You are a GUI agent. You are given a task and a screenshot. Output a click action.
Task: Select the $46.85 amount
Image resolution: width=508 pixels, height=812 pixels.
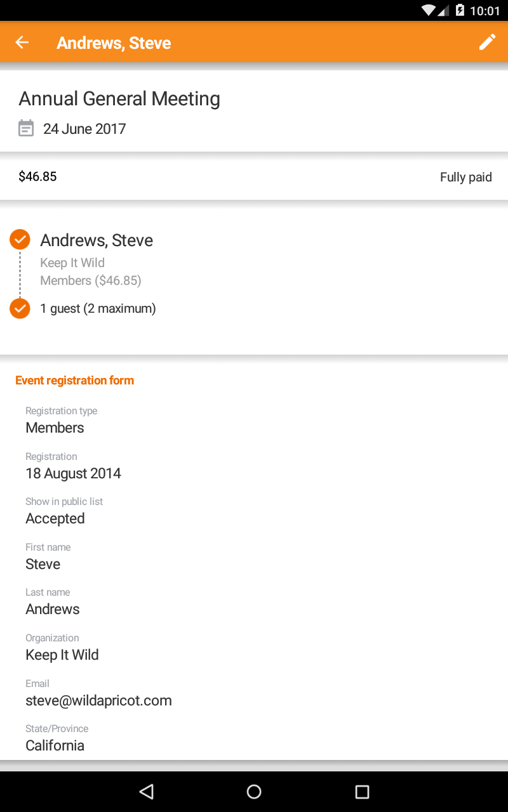coord(37,176)
